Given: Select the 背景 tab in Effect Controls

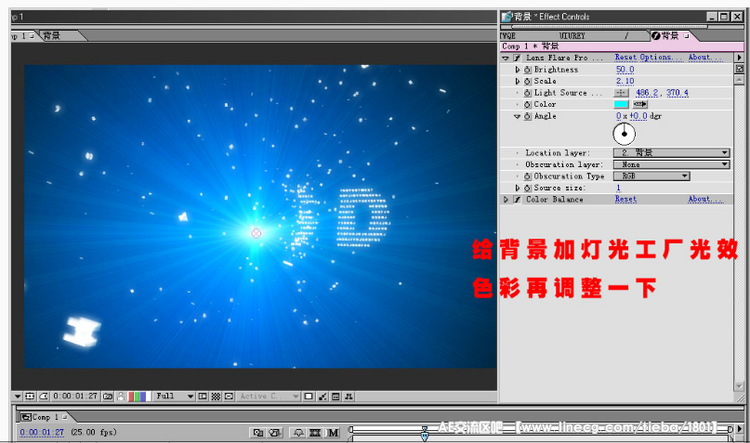Looking at the screenshot, I should tap(670, 36).
